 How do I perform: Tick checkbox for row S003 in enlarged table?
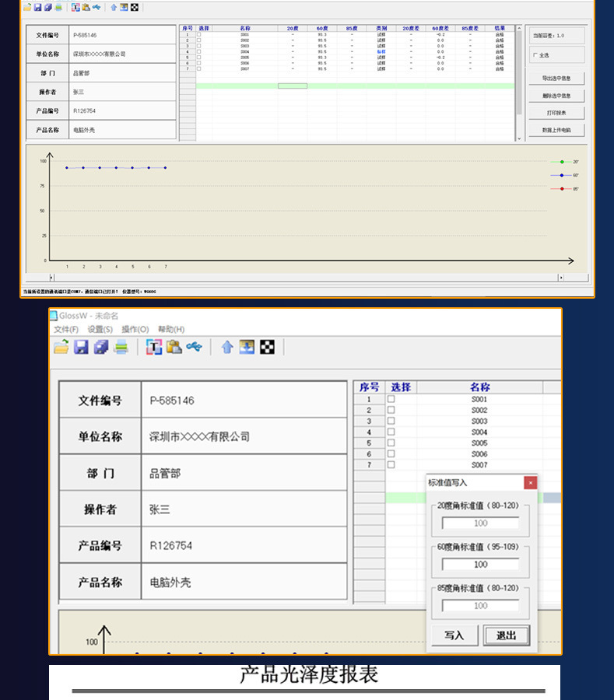click(x=391, y=421)
